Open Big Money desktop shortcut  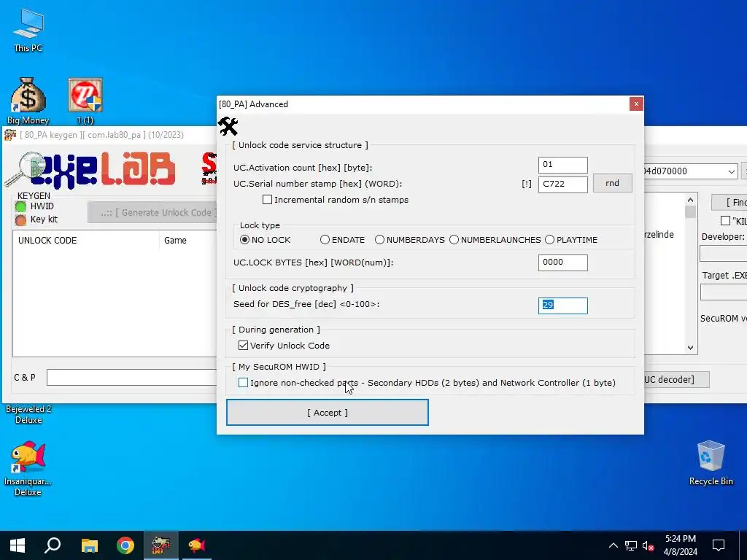[x=28, y=101]
